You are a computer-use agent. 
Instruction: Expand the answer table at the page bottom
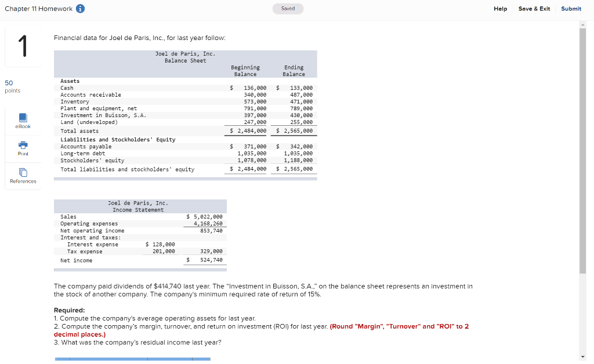pos(132,360)
